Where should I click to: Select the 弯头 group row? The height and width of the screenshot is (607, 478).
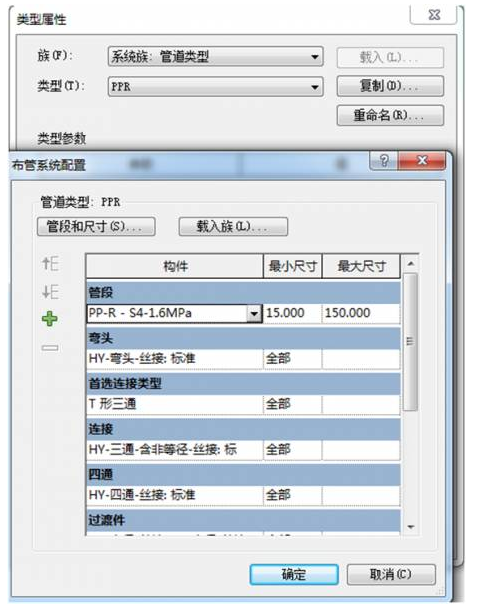[x=243, y=338]
